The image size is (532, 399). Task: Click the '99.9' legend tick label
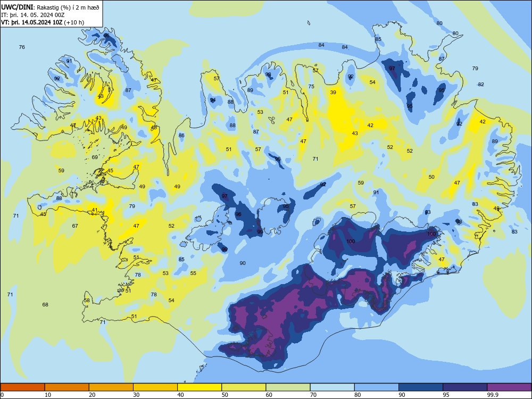click(x=493, y=395)
